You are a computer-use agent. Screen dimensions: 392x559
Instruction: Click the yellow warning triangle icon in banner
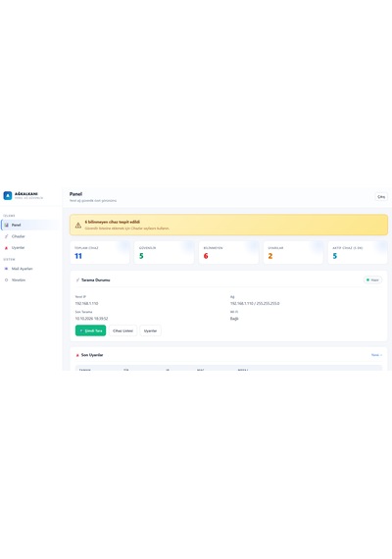tap(78, 226)
